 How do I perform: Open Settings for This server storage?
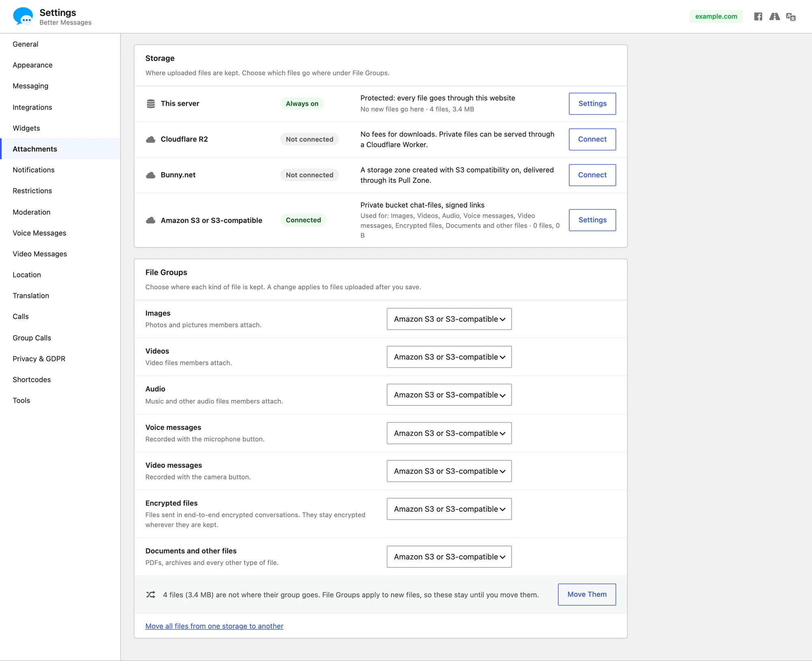point(592,104)
